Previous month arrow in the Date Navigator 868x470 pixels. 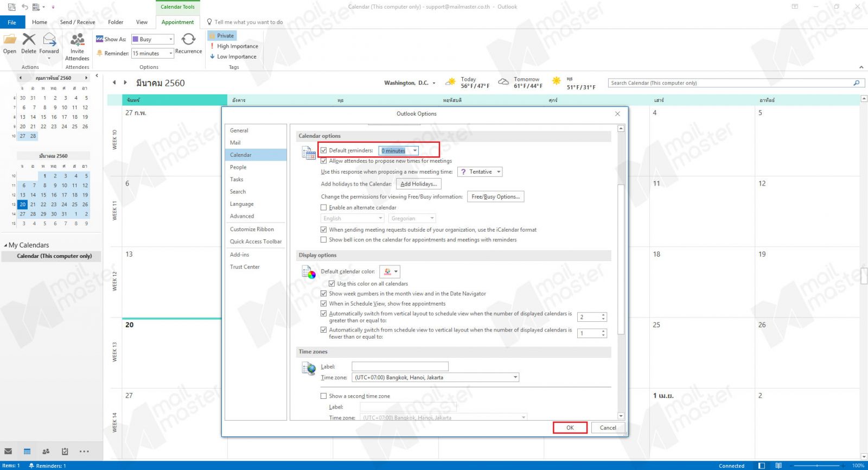pyautogui.click(x=21, y=78)
